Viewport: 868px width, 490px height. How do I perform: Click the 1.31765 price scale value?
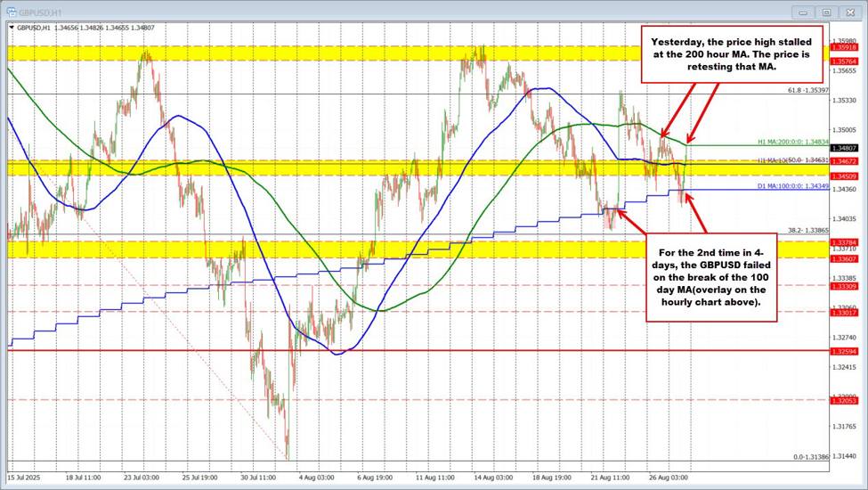844,427
